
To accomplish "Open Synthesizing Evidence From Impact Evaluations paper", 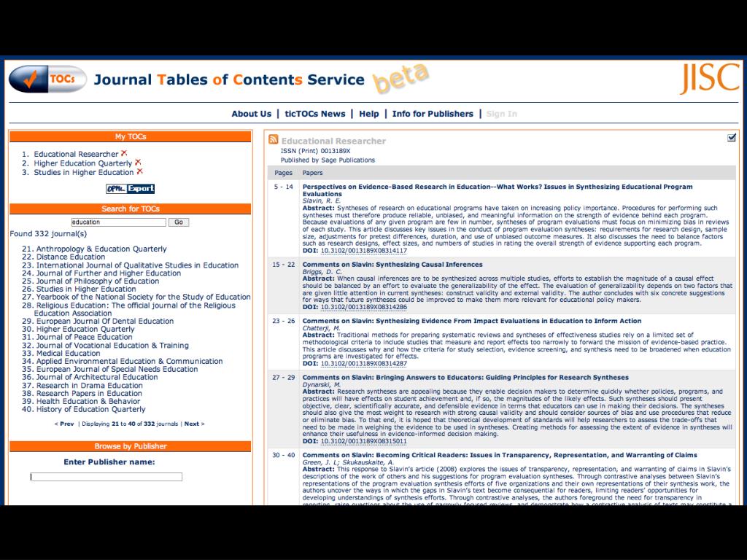I will tap(472, 321).
